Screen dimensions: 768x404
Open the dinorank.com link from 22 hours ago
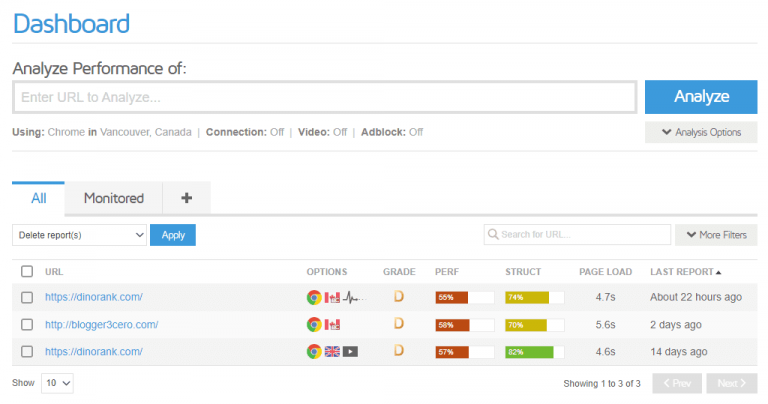(x=94, y=297)
